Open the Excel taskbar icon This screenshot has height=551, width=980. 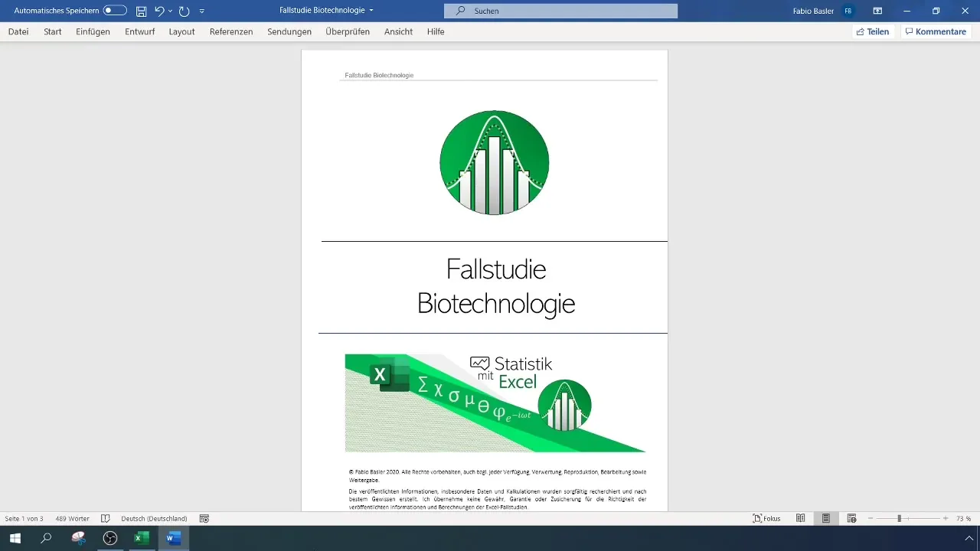(x=142, y=538)
